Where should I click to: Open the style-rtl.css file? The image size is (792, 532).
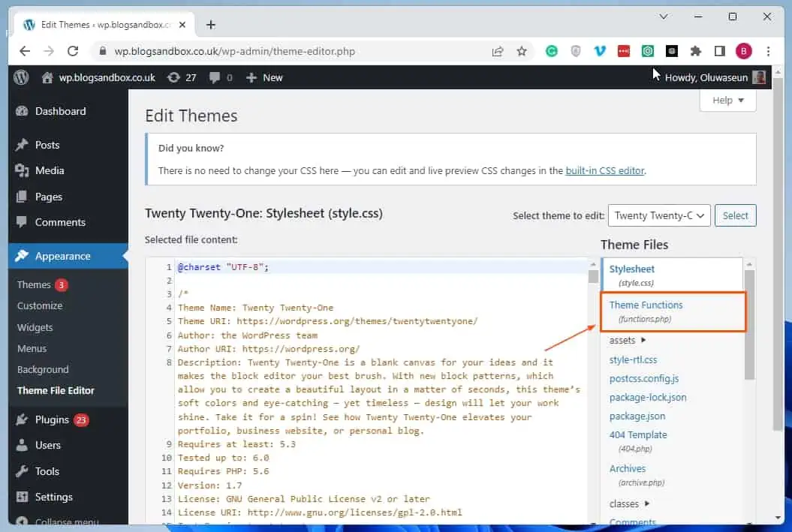(x=633, y=360)
